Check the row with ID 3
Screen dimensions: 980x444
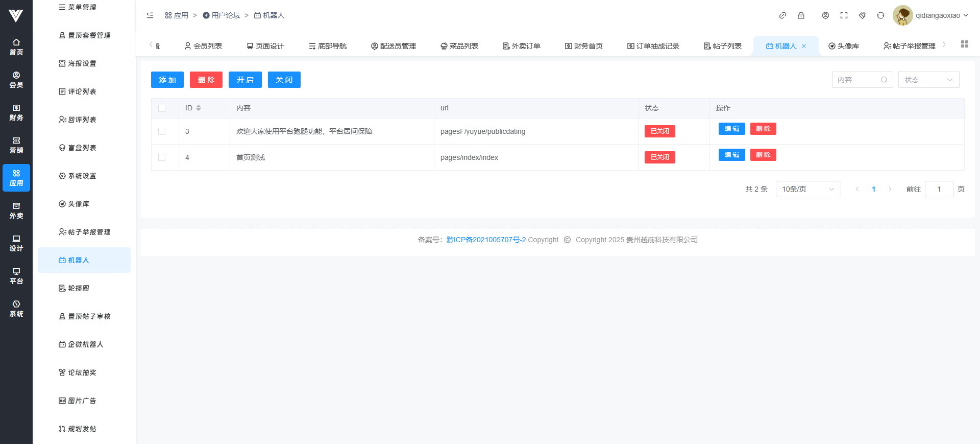[162, 131]
